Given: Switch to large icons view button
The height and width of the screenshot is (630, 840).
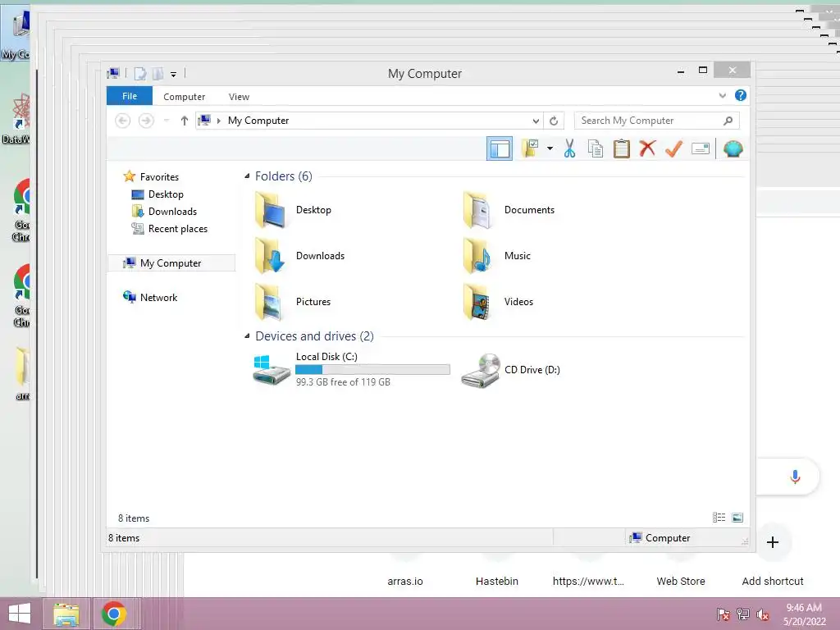Looking at the screenshot, I should tap(737, 518).
